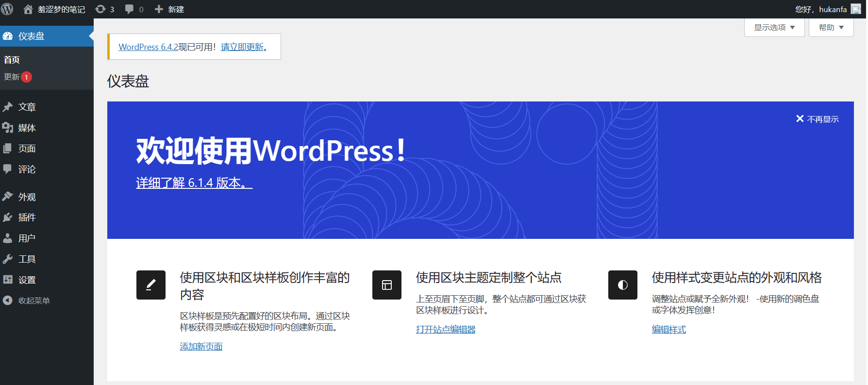Click the 您好，hukanfa greeting
Screen dimensions: 868x385
click(x=821, y=9)
